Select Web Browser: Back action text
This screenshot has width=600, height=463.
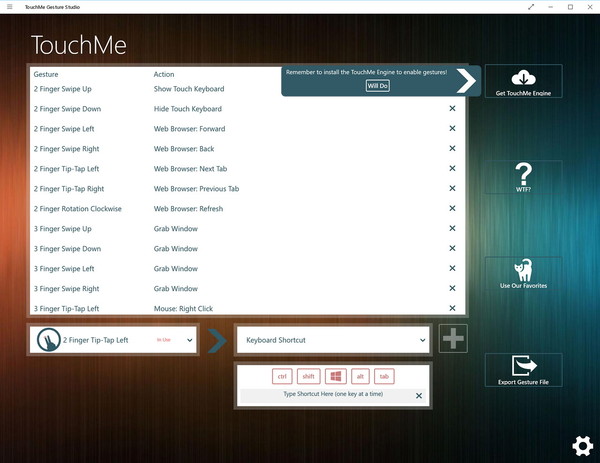point(184,148)
